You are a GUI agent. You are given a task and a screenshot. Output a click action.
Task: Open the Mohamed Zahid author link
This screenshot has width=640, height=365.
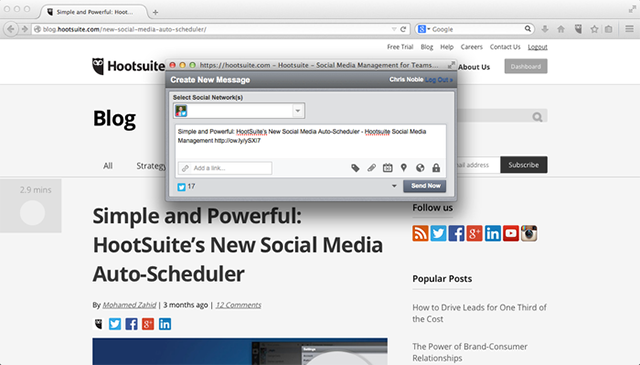pos(129,305)
